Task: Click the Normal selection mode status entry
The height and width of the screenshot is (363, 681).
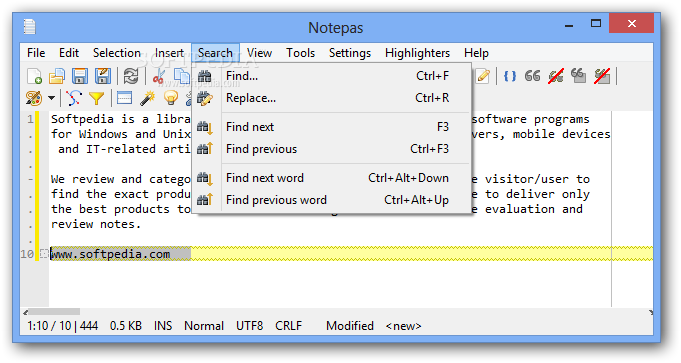Action: pos(204,326)
